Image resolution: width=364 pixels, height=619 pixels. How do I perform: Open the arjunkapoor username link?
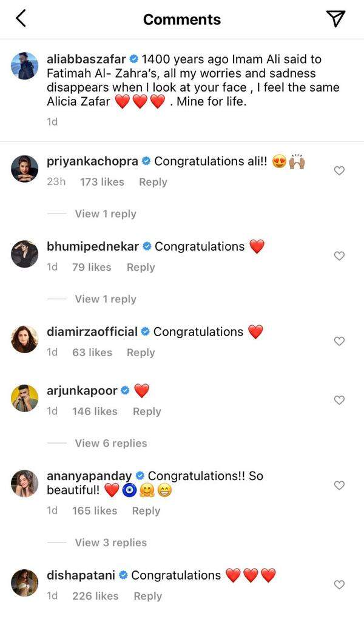click(81, 390)
